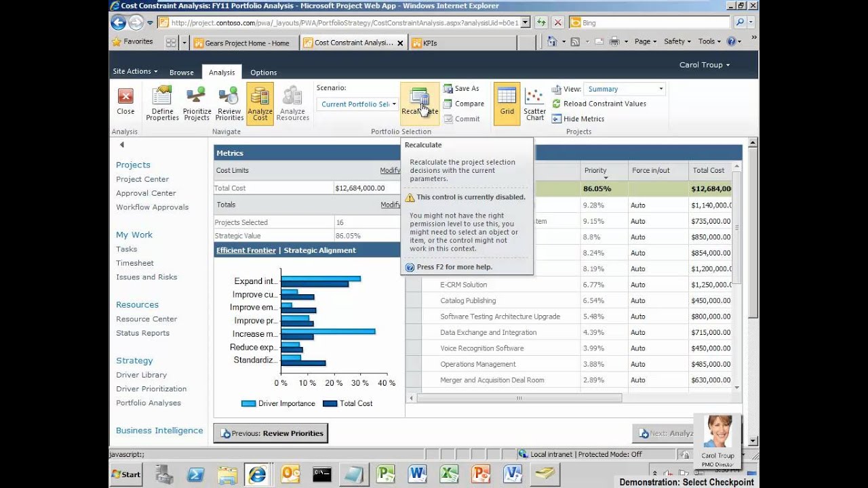This screenshot has height=488, width=868.
Task: Select the Analysis ribbon tab
Action: [x=222, y=73]
